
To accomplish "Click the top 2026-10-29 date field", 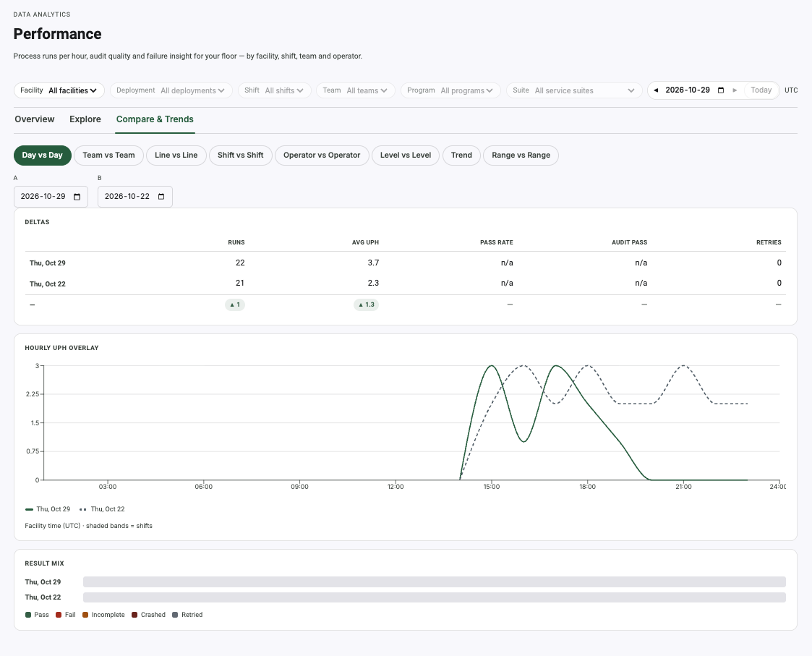I will (x=694, y=90).
